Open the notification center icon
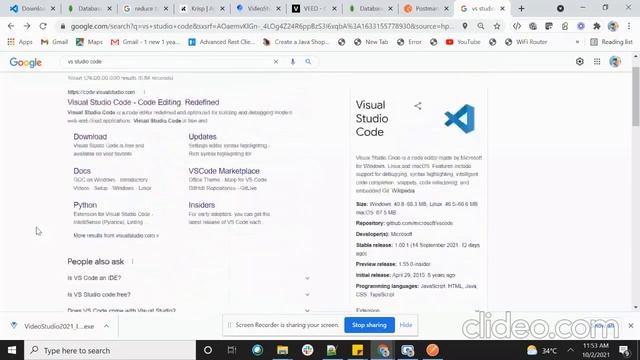Image resolution: width=640 pixels, height=360 pixels. click(623, 350)
